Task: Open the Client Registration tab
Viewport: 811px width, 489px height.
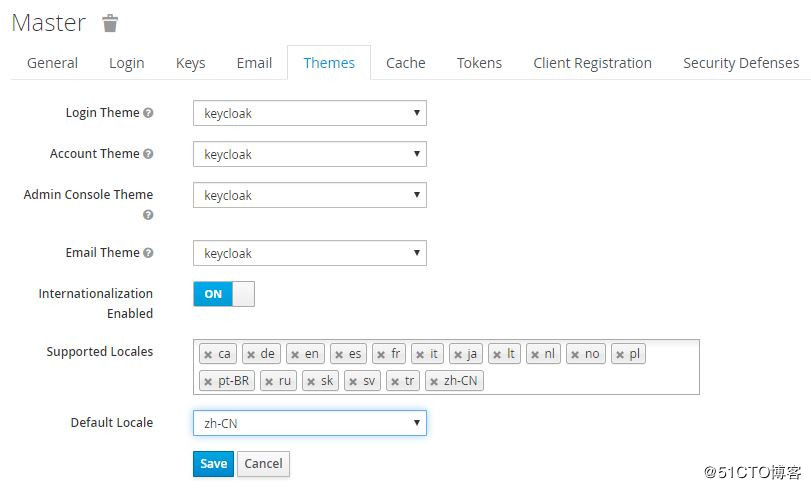Action: [592, 62]
